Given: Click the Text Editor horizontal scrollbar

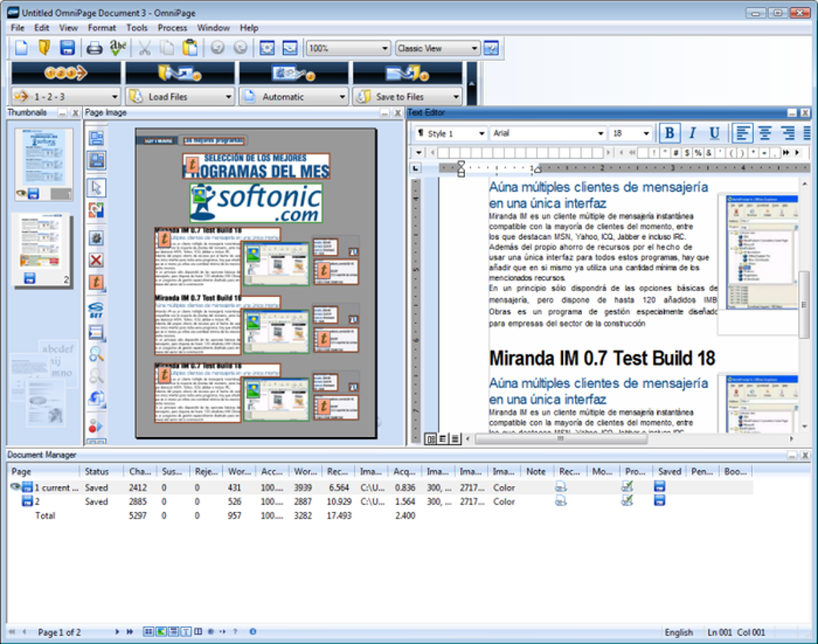Looking at the screenshot, I should click(561, 439).
